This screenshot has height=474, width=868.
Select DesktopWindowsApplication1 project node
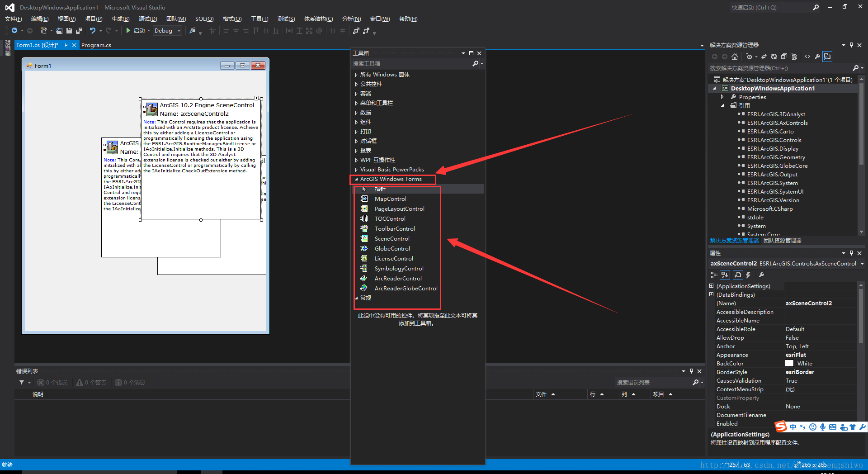tap(773, 89)
